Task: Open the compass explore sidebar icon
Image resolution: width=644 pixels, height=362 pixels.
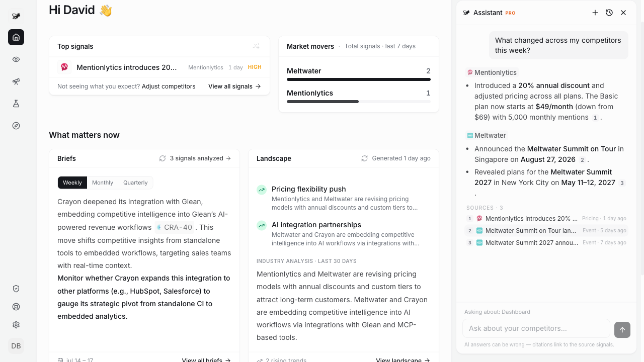Action: 16,126
